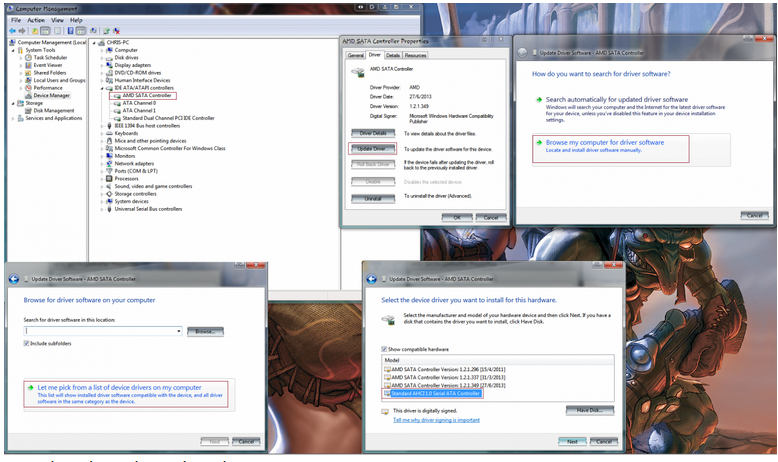This screenshot has height=462, width=778.
Task: Expand the Monitors node
Action: [x=102, y=156]
